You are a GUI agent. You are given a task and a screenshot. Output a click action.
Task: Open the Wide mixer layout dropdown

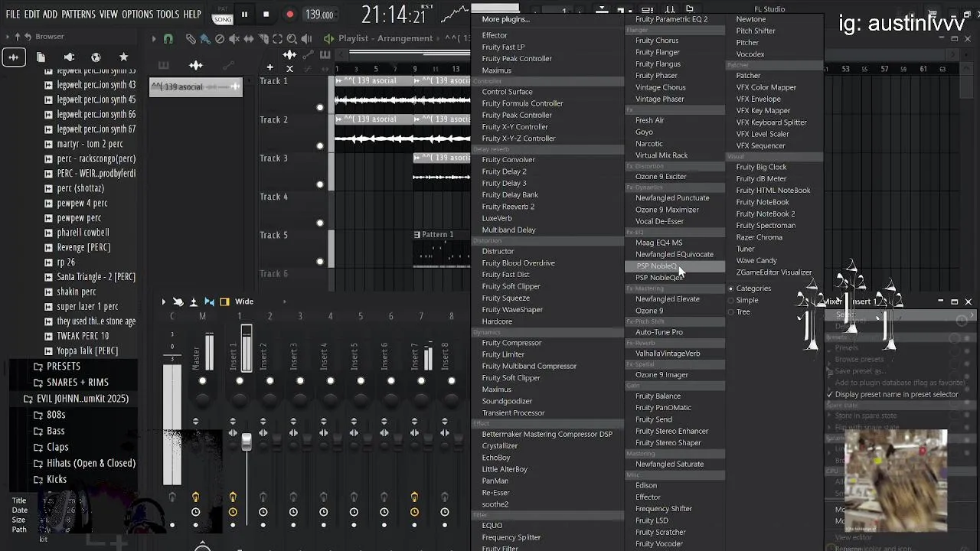(x=244, y=302)
